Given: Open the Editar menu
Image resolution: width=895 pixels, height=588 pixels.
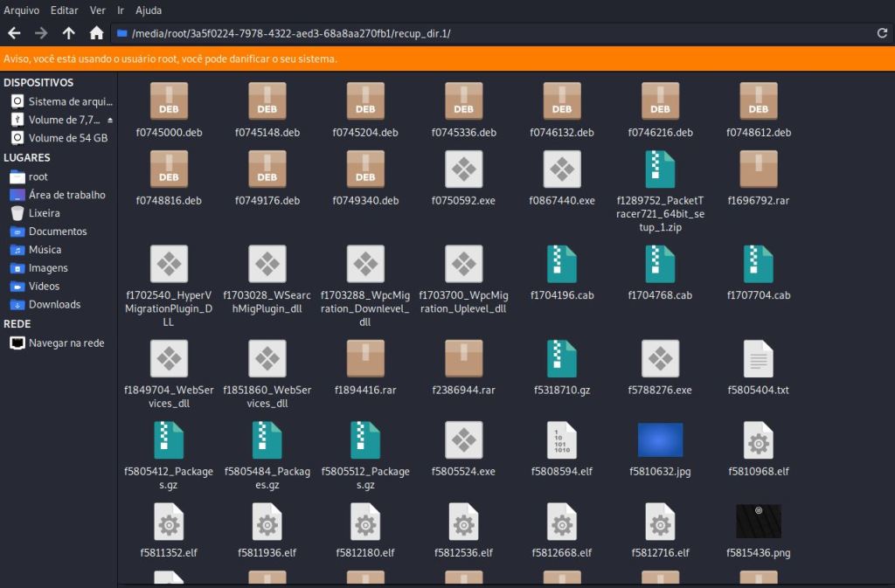Looking at the screenshot, I should coord(64,10).
